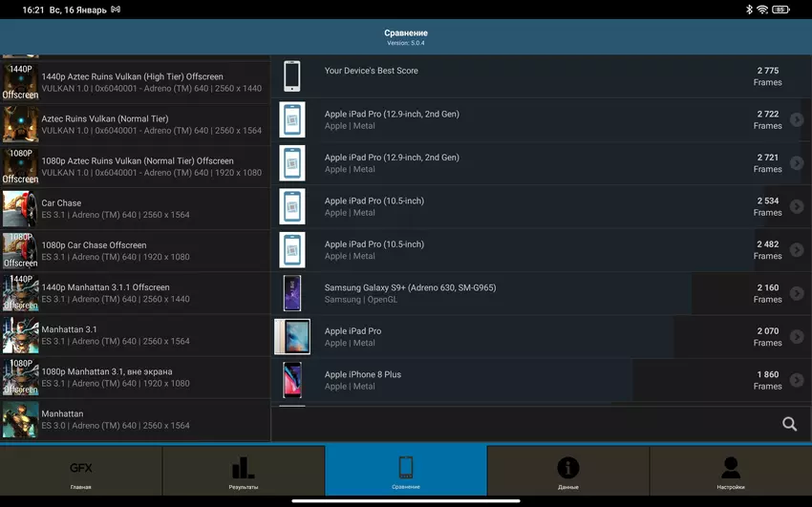Open arrow for iPad Pro 10.5-inch 2 534
This screenshot has width=812, height=507.
coord(796,207)
